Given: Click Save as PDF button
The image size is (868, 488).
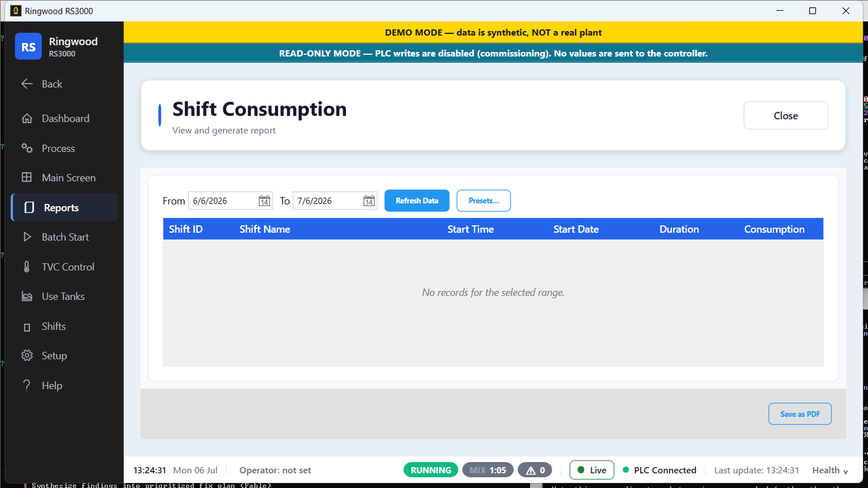Looking at the screenshot, I should coord(800,414).
